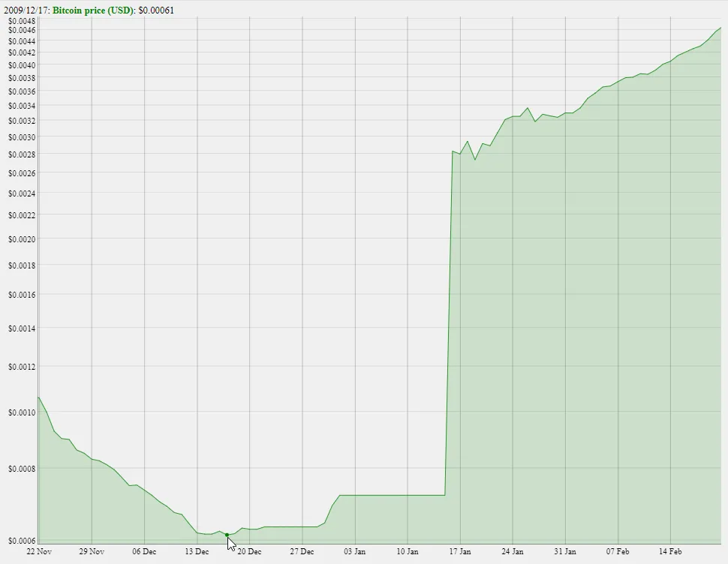Viewport: 728px width, 564px height.
Task: Select the '29 Nov' x-axis date label
Action: click(x=92, y=551)
